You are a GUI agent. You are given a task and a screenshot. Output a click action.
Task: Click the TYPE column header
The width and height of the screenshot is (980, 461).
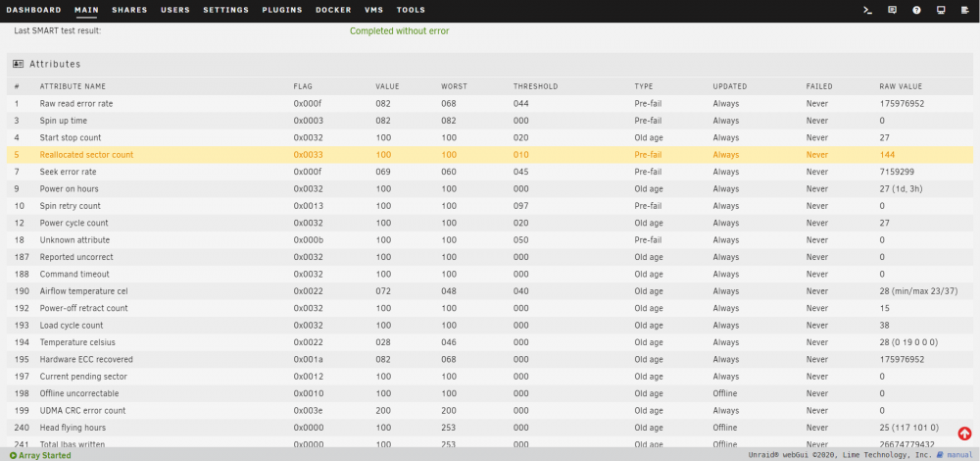point(643,86)
